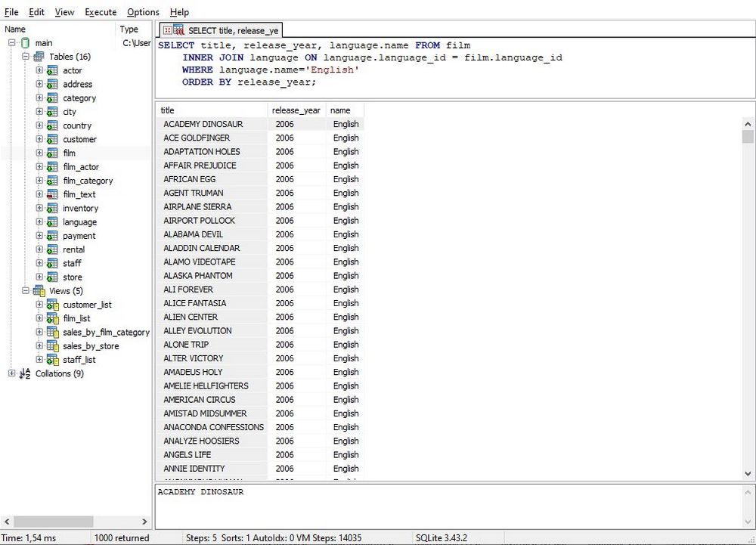The height and width of the screenshot is (545, 756).
Task: Click the ACADEMY DINOSAUR cell value pane
Action: point(448,506)
